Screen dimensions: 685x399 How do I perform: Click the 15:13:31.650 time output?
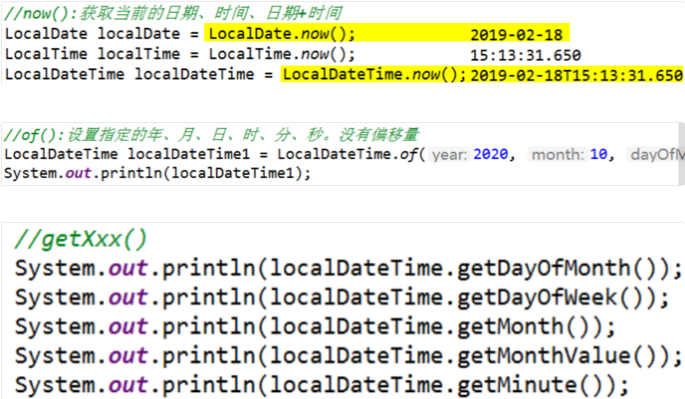pyautogui.click(x=526, y=55)
